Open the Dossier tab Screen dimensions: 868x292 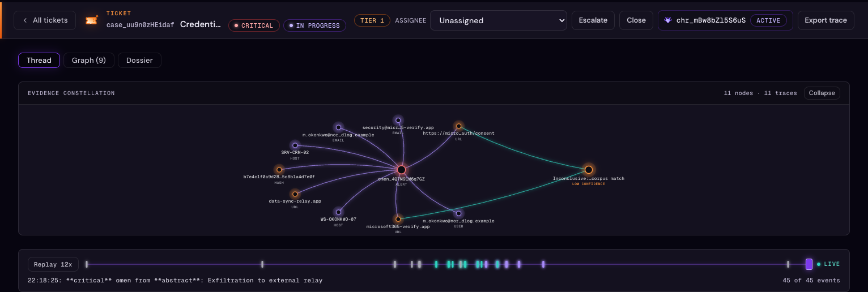tap(139, 60)
